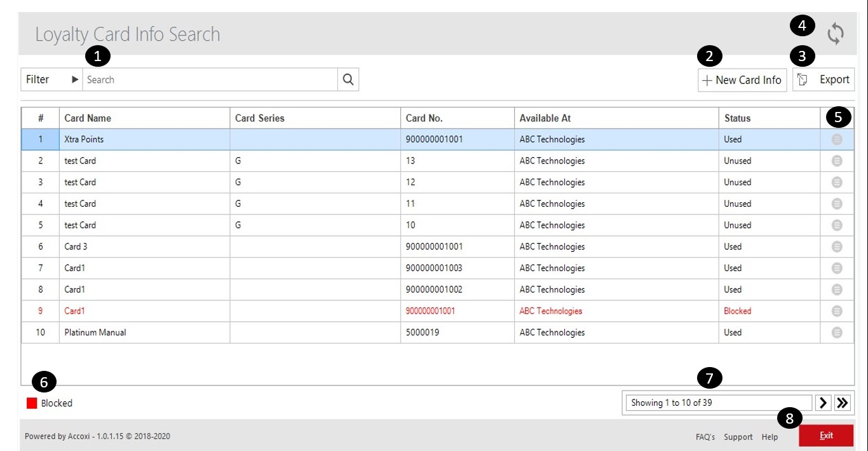The width and height of the screenshot is (868, 451).
Task: Expand the Filter dropdown
Action: coord(51,80)
